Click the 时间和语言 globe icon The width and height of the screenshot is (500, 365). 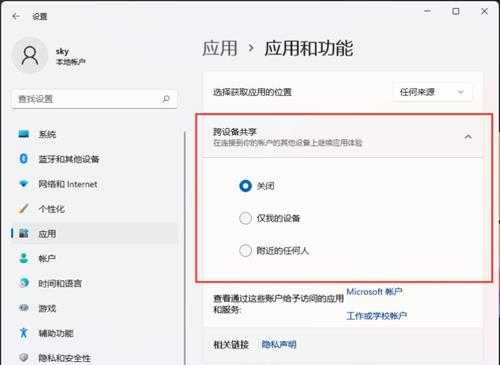23,283
